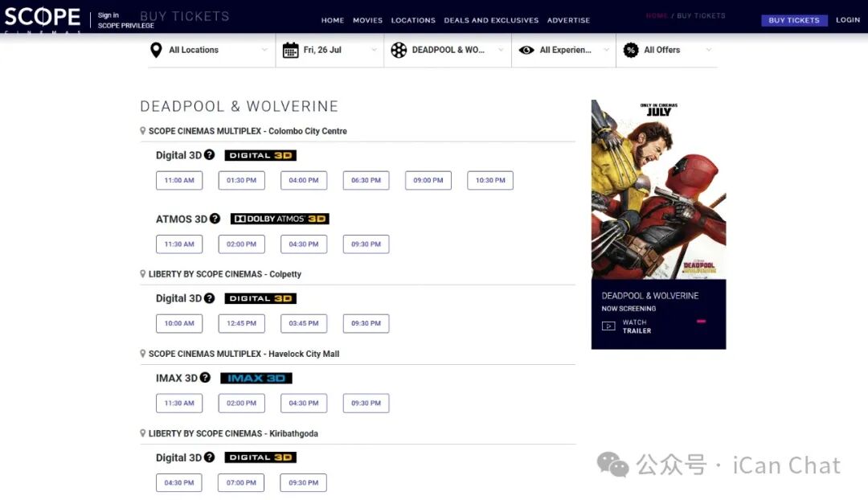Select 09:30 PM ATMOS 3D showtime
The image size is (868, 500).
pyautogui.click(x=366, y=244)
